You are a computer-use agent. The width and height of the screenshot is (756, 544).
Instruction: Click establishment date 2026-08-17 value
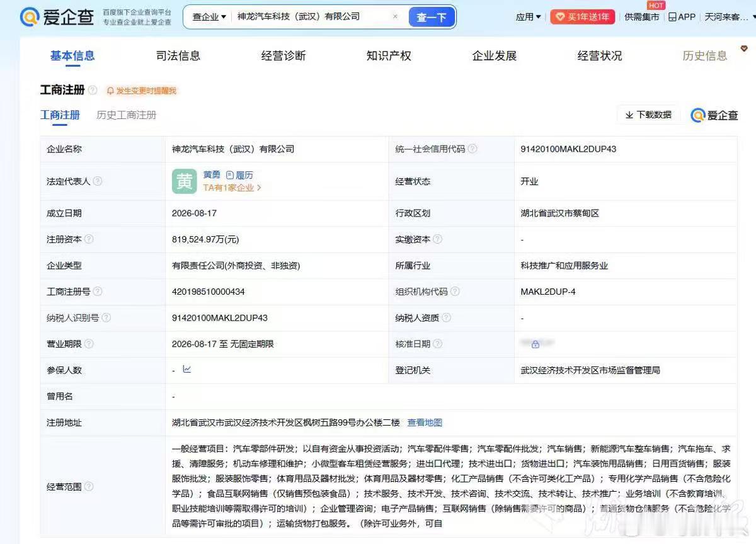pyautogui.click(x=194, y=213)
